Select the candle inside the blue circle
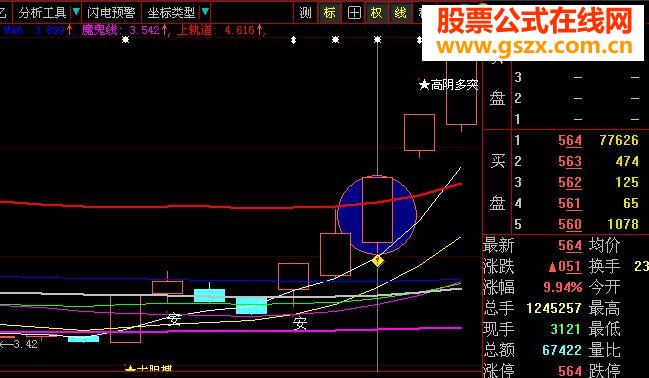Viewport: 649px width, 378px height. pos(377,209)
